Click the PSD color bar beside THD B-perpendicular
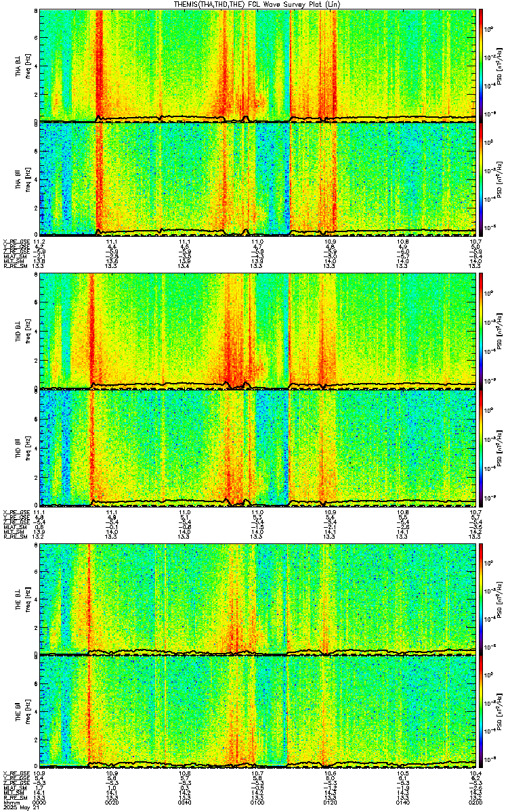This screenshot has height=812, width=508. (x=482, y=331)
